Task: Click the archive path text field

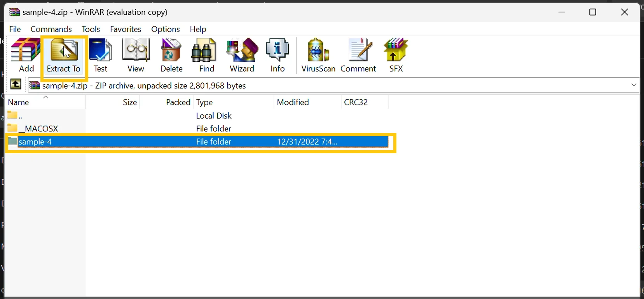Action: click(x=333, y=85)
